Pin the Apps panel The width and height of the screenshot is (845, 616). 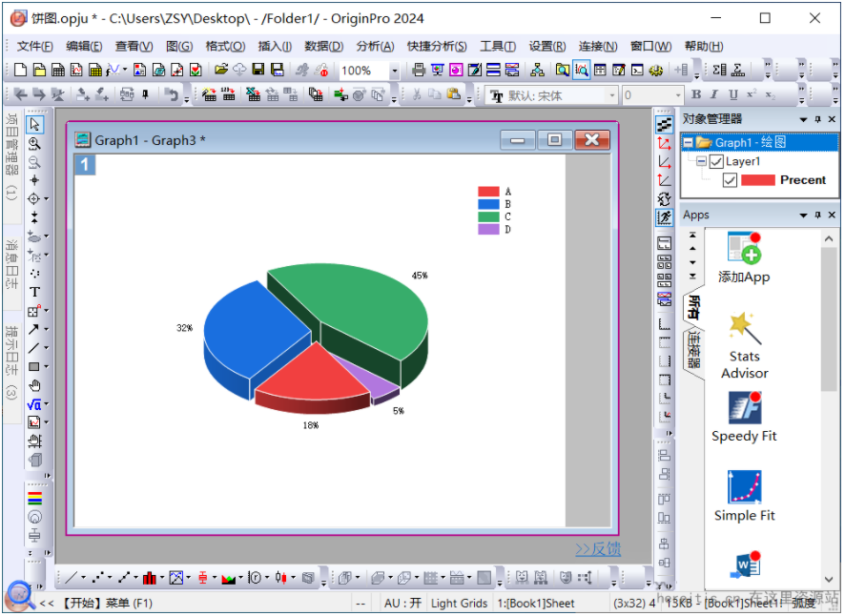coord(817,215)
